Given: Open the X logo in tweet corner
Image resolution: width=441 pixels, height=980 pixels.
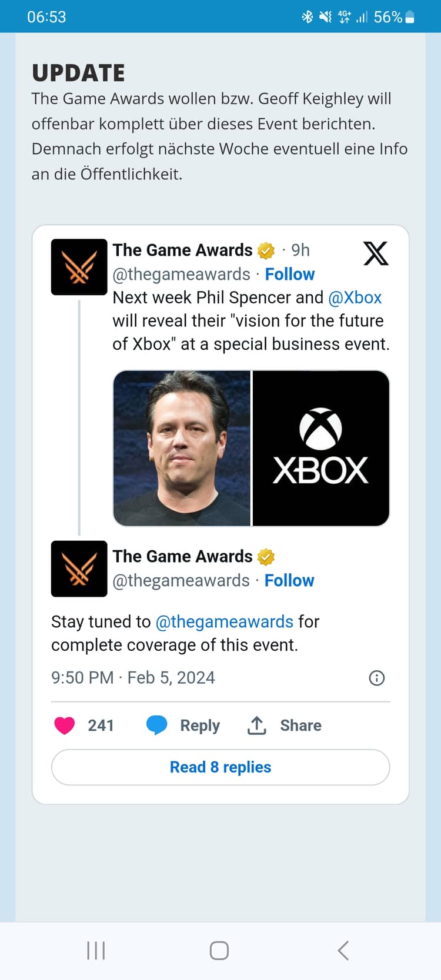Looking at the screenshot, I should [x=376, y=253].
